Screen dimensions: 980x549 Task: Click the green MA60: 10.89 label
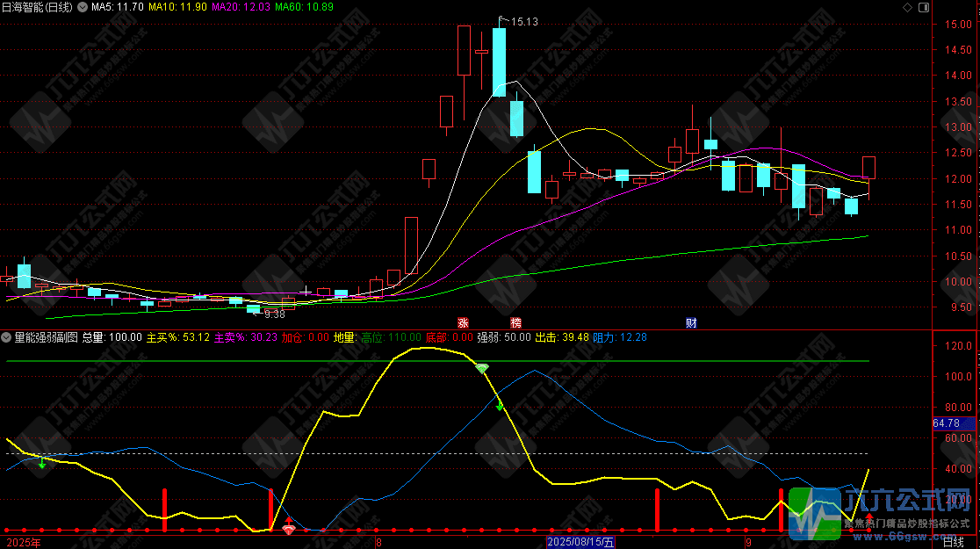[x=304, y=7]
